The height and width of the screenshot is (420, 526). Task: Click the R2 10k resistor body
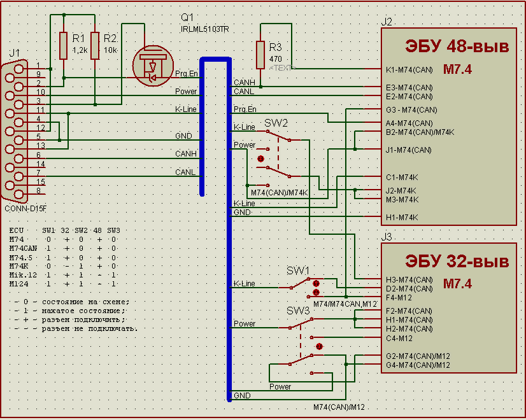pos(94,45)
